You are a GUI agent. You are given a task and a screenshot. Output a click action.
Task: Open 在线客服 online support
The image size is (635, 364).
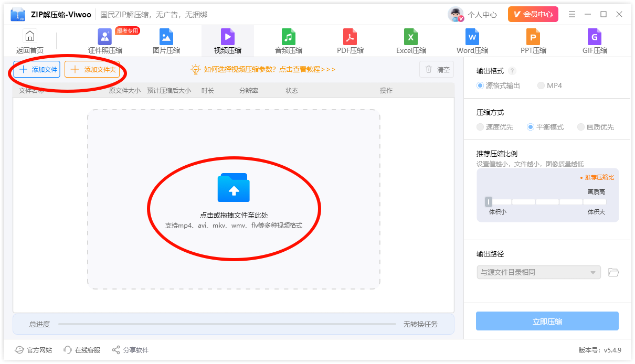82,350
